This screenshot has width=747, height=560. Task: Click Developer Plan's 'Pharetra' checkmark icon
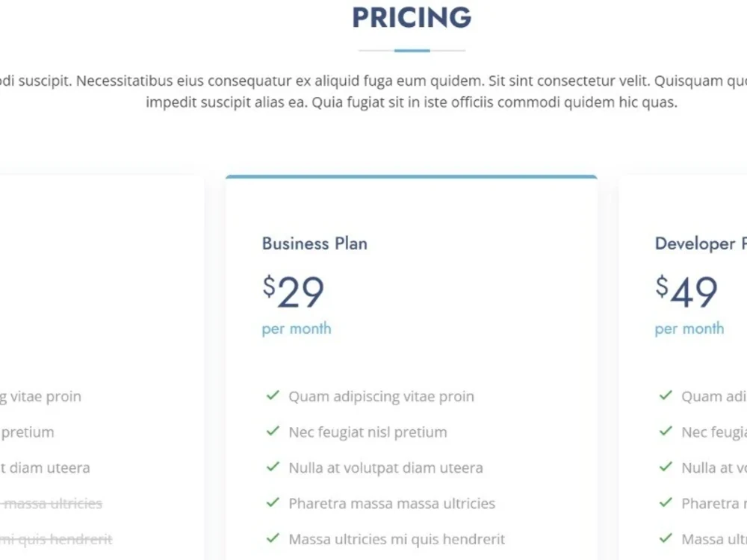tap(666, 503)
